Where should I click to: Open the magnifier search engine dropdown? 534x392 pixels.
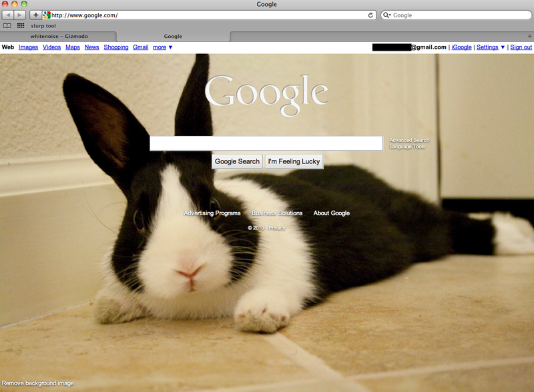click(x=386, y=15)
